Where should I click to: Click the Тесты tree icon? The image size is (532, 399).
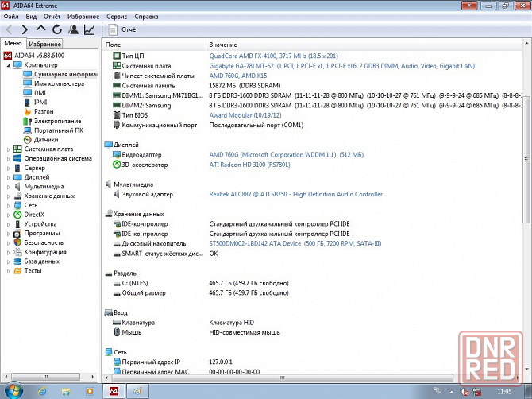point(17,271)
